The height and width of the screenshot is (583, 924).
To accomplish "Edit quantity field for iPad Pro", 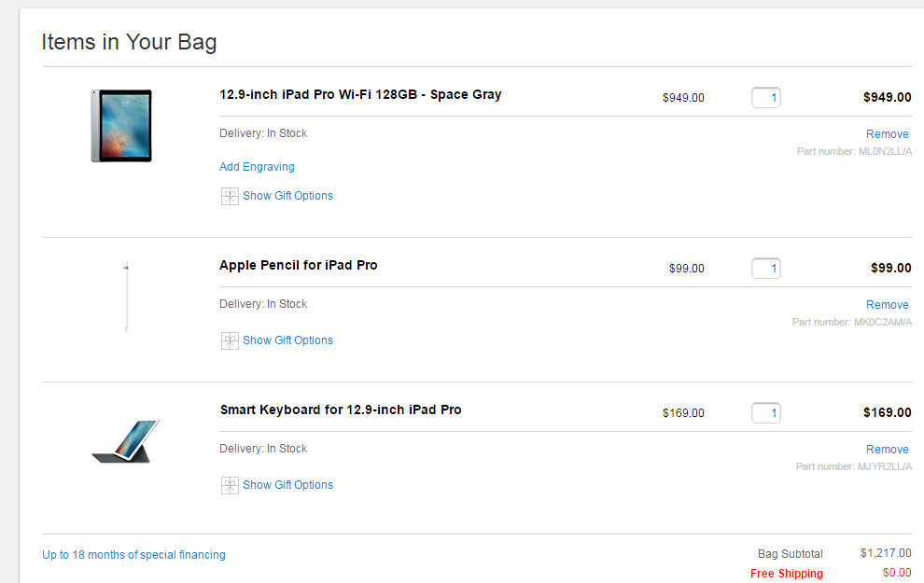I will [766, 97].
